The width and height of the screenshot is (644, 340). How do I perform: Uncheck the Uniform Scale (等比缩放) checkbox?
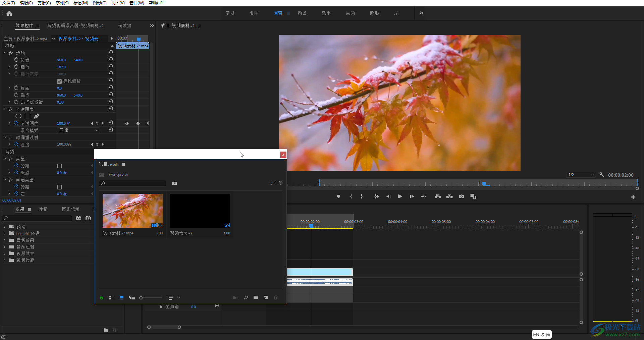pyautogui.click(x=59, y=81)
